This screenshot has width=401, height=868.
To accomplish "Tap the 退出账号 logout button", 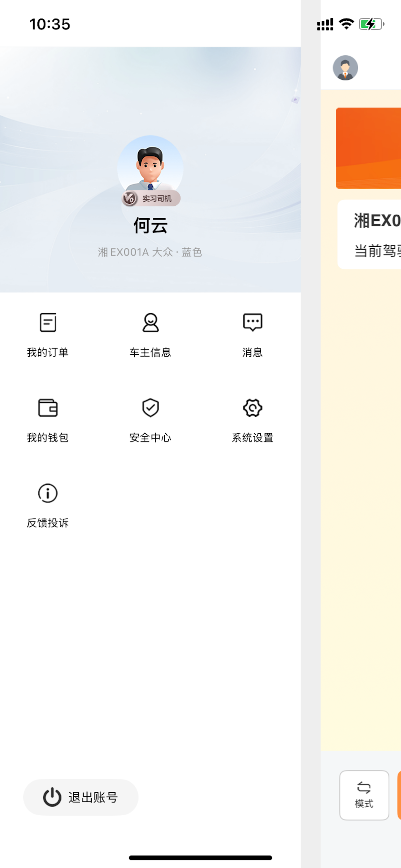I will pyautogui.click(x=81, y=797).
